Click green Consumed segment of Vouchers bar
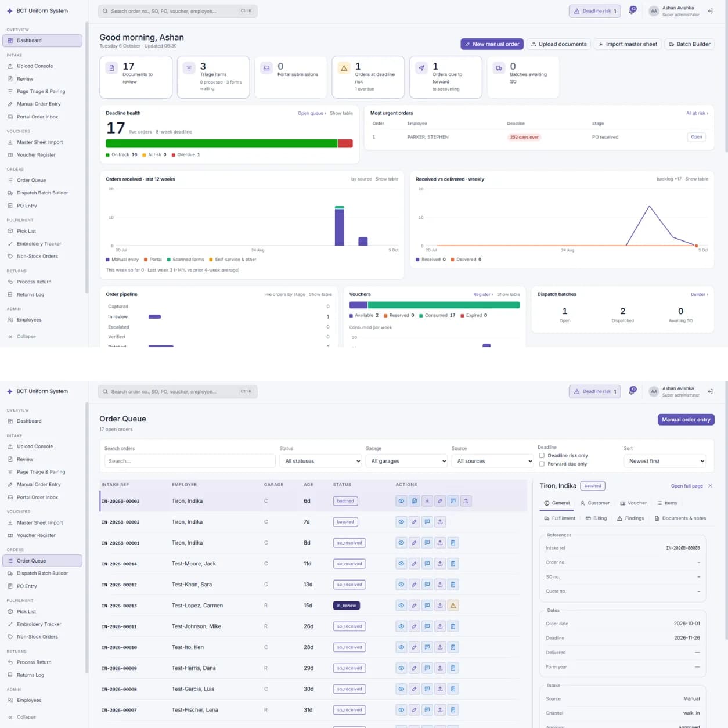Image resolution: width=728 pixels, height=728 pixels. (x=444, y=305)
